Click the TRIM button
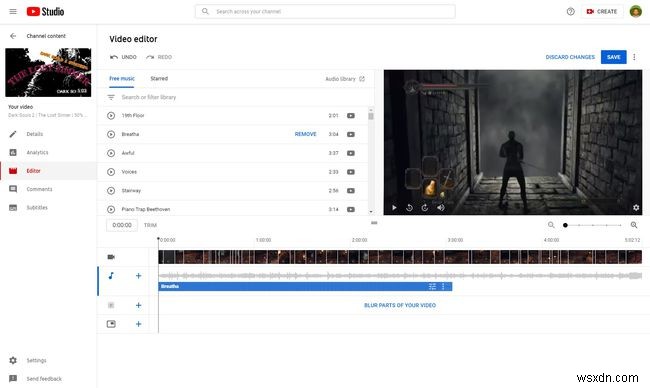 (x=150, y=225)
